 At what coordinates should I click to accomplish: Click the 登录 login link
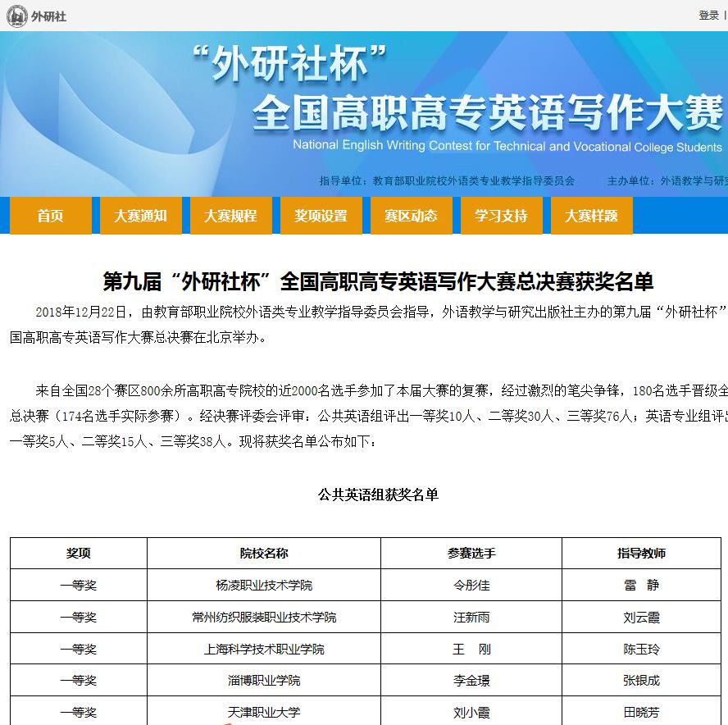click(708, 16)
